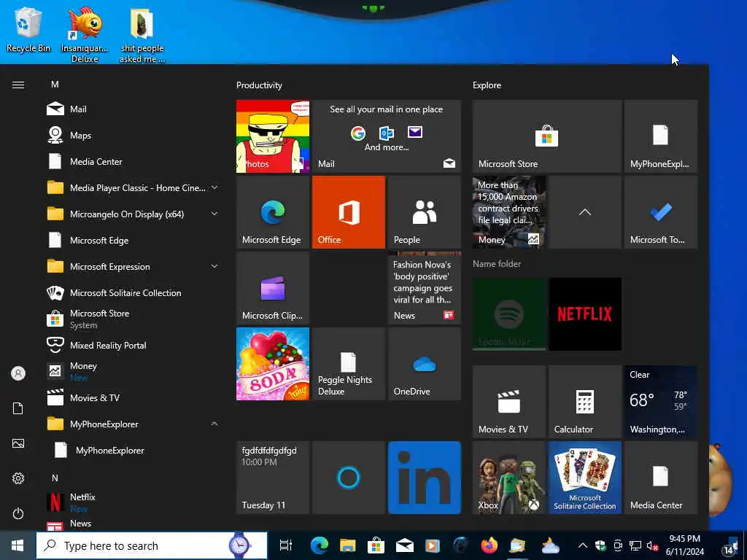Open File Explorer from the taskbar

[348, 545]
